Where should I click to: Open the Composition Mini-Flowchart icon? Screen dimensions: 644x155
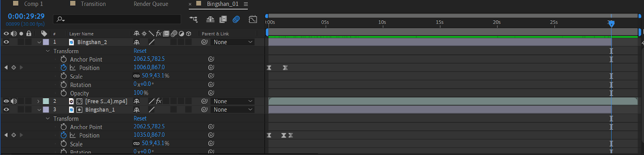click(x=194, y=19)
